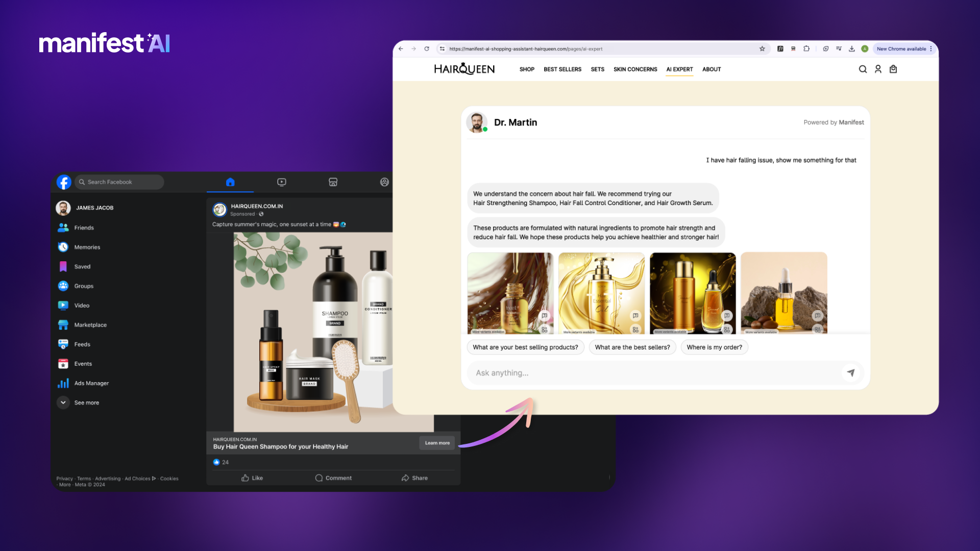This screenshot has height=551, width=980.
Task: Bookmark page with Chrome star icon
Action: pyautogui.click(x=762, y=49)
